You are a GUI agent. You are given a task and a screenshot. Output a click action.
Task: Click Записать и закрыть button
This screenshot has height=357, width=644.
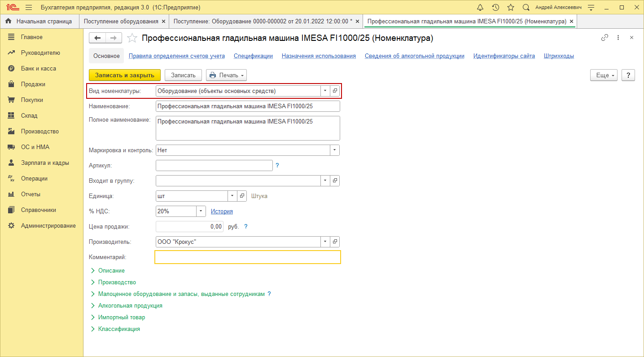[125, 75]
